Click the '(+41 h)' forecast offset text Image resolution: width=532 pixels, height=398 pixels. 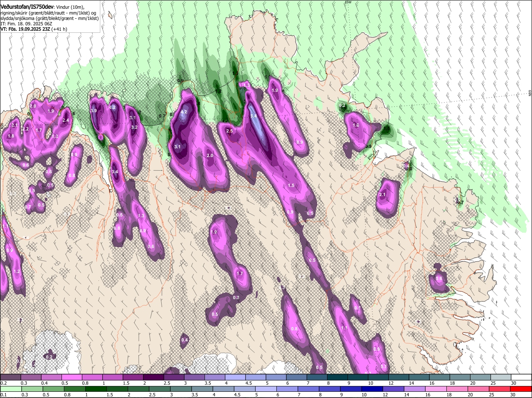[59, 29]
